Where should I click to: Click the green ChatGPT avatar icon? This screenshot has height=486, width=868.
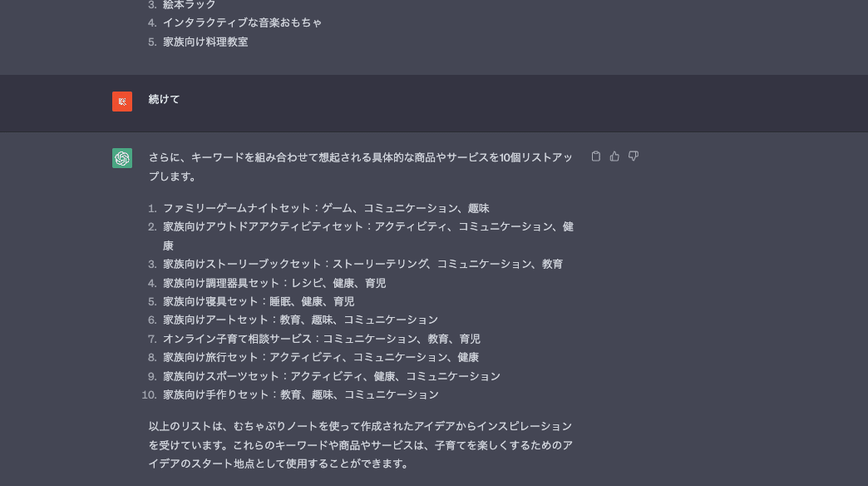pos(121,157)
